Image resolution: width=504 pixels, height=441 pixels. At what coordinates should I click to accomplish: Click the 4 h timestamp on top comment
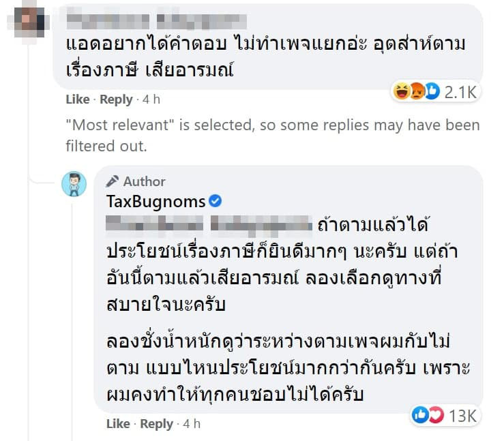(x=151, y=100)
